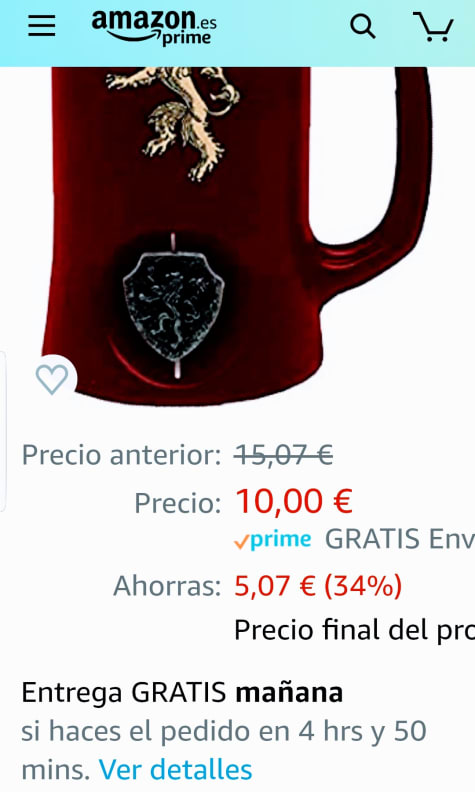Tap the 5,07 € (34%) savings amount
This screenshot has width=475, height=792.
tap(318, 586)
